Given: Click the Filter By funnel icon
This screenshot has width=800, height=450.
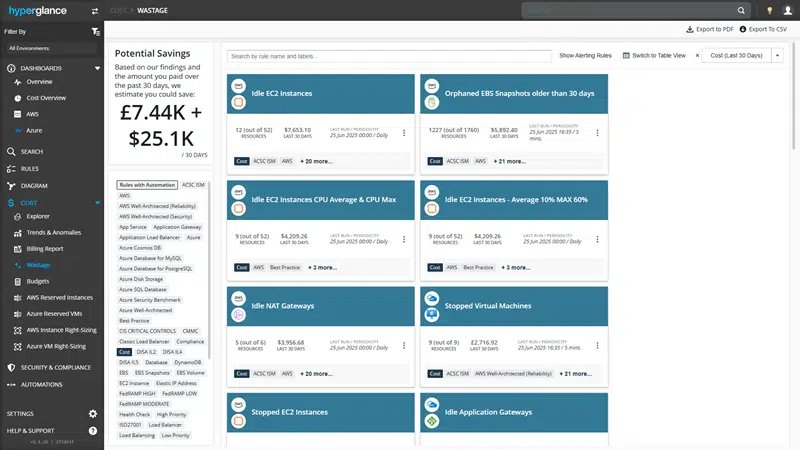Looking at the screenshot, I should coord(95,32).
